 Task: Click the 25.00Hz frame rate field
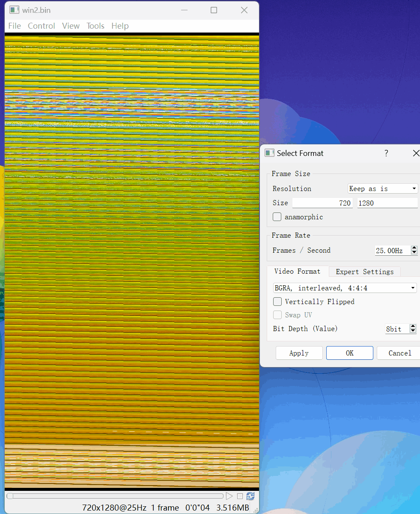tap(393, 251)
